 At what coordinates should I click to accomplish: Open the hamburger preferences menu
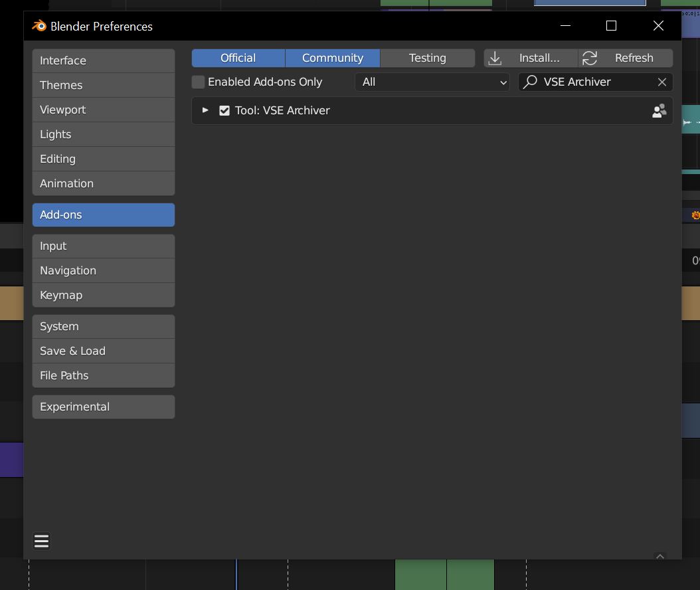(42, 541)
